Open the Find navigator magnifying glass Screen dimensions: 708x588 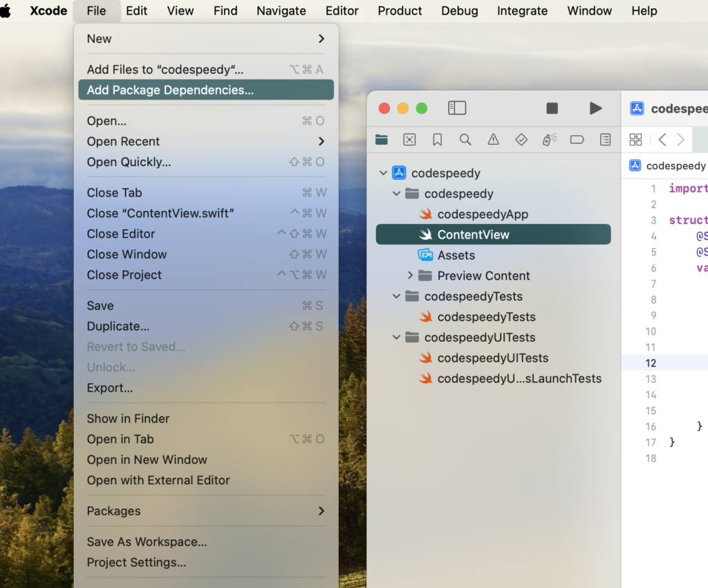click(465, 139)
